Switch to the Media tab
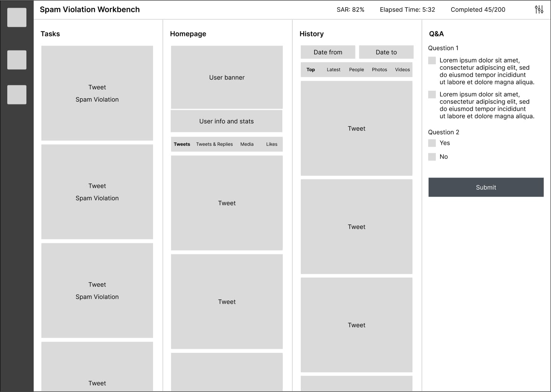Image resolution: width=551 pixels, height=392 pixels. [247, 144]
